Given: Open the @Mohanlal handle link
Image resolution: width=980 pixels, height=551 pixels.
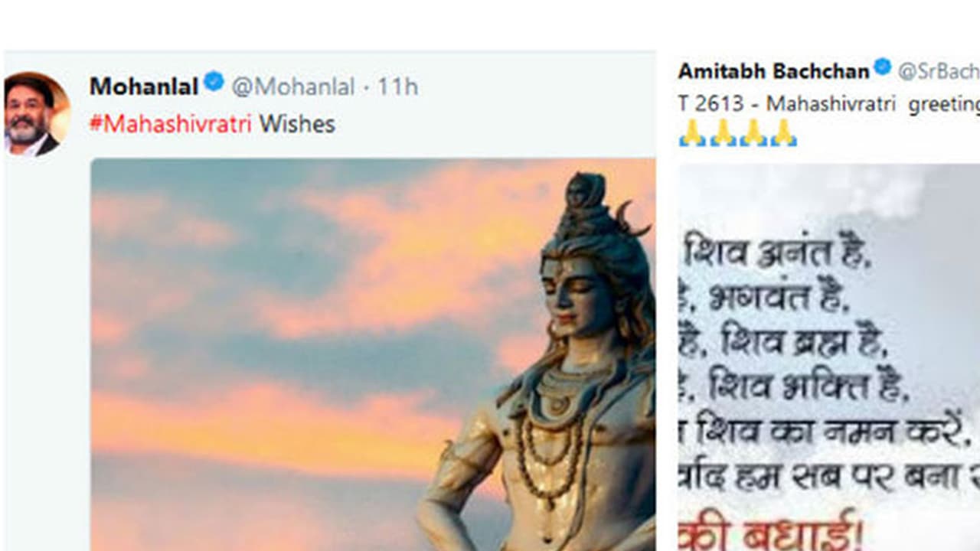Looking at the screenshot, I should coord(293,86).
